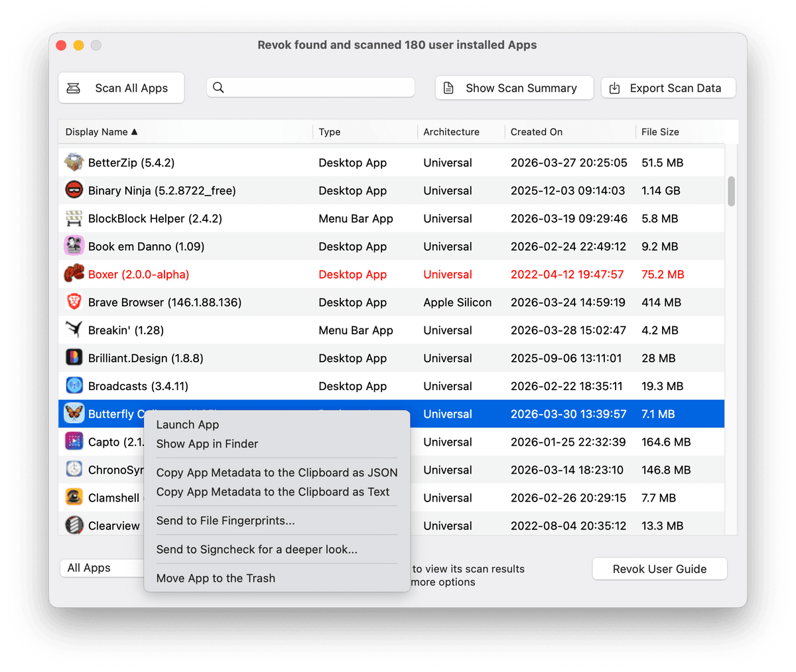The height and width of the screenshot is (672, 796).
Task: Click the Broadcasts app icon
Action: [x=74, y=385]
